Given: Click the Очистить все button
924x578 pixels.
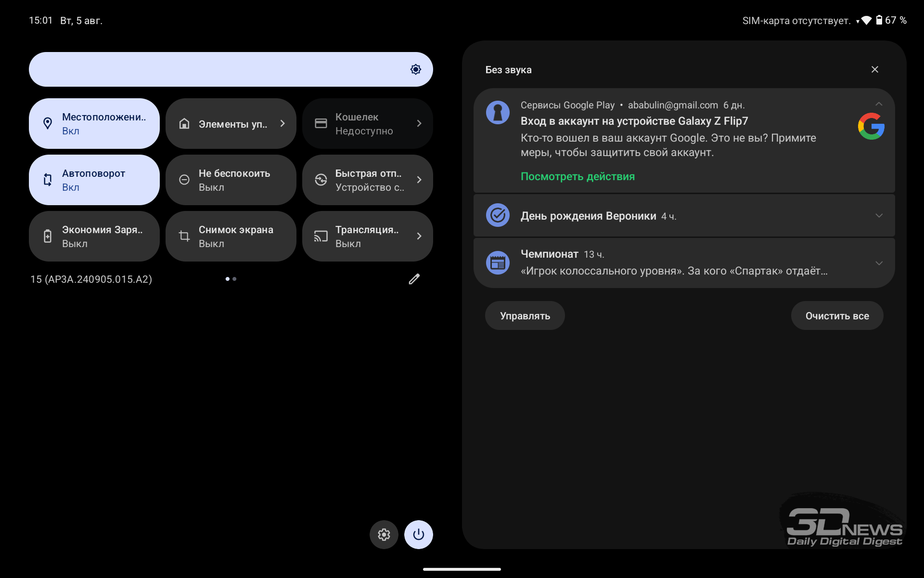Looking at the screenshot, I should click(837, 315).
